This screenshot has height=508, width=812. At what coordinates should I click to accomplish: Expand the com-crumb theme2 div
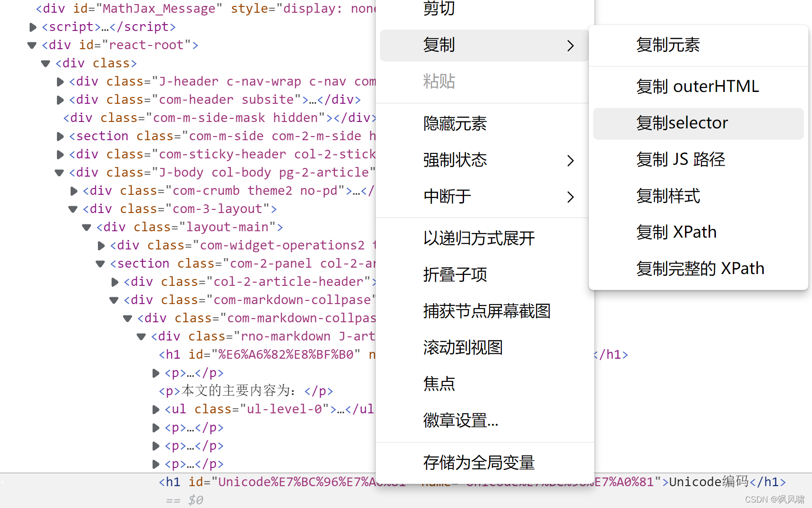point(73,191)
